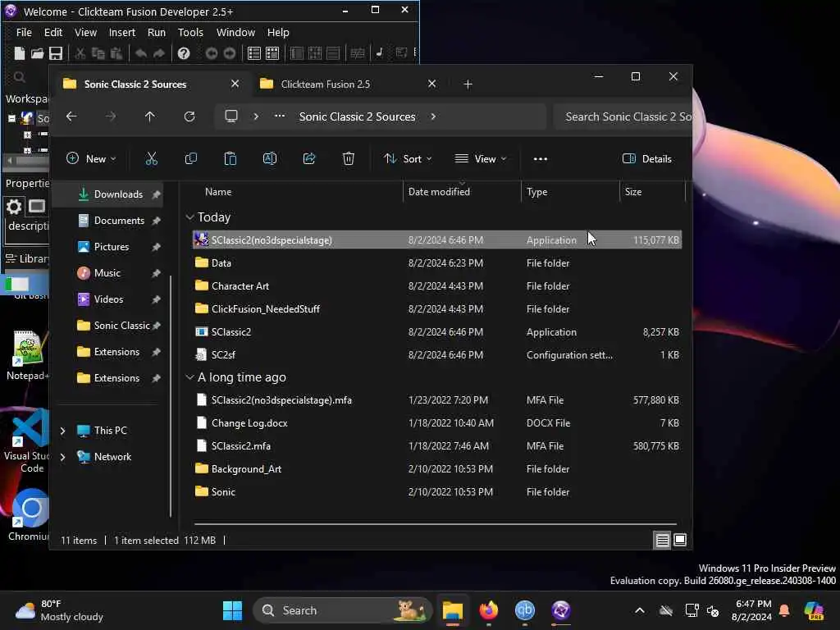Select the Character Art folder
Image resolution: width=840 pixels, height=630 pixels.
pyautogui.click(x=437, y=286)
